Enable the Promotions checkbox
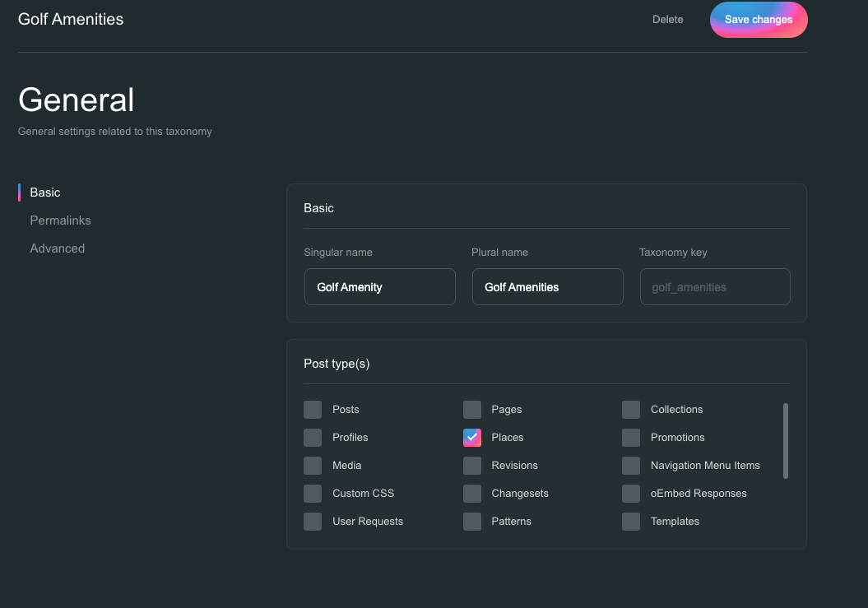This screenshot has width=868, height=608. 631,438
